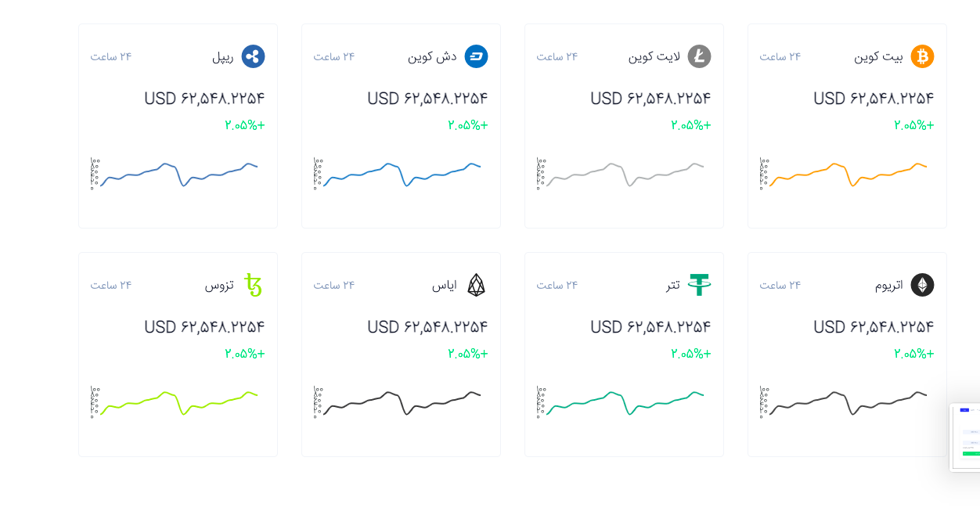Select the دش کوین card title
Image resolution: width=980 pixels, height=515 pixels.
(x=432, y=57)
